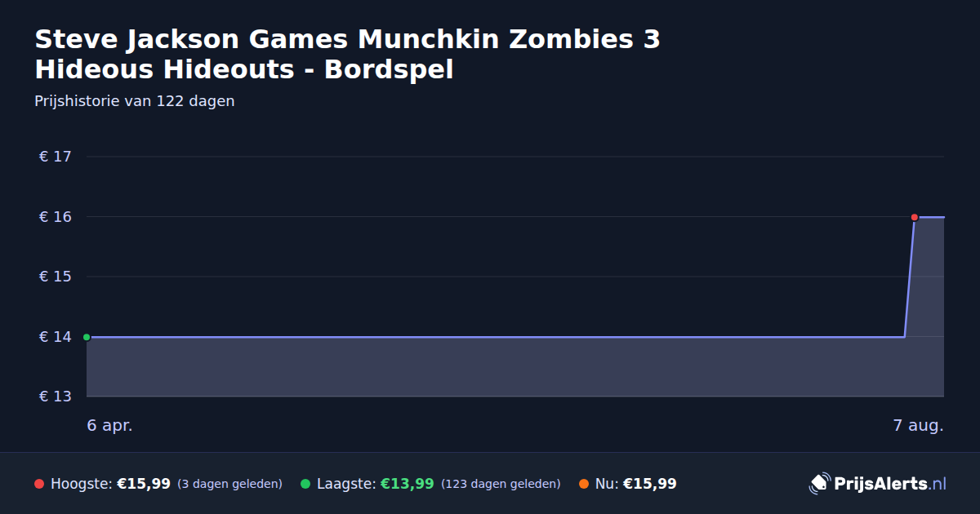Click the € 13 axis label

[56, 397]
